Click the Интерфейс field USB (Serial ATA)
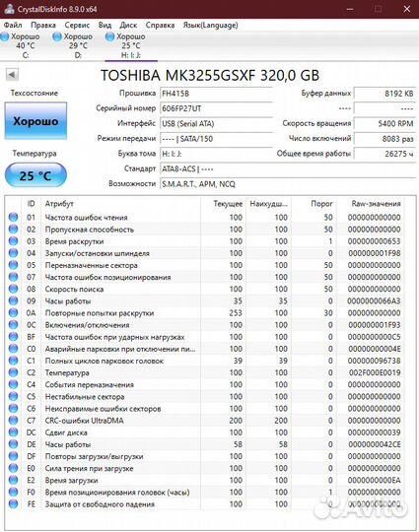This screenshot has width=419, height=532. click(216, 123)
